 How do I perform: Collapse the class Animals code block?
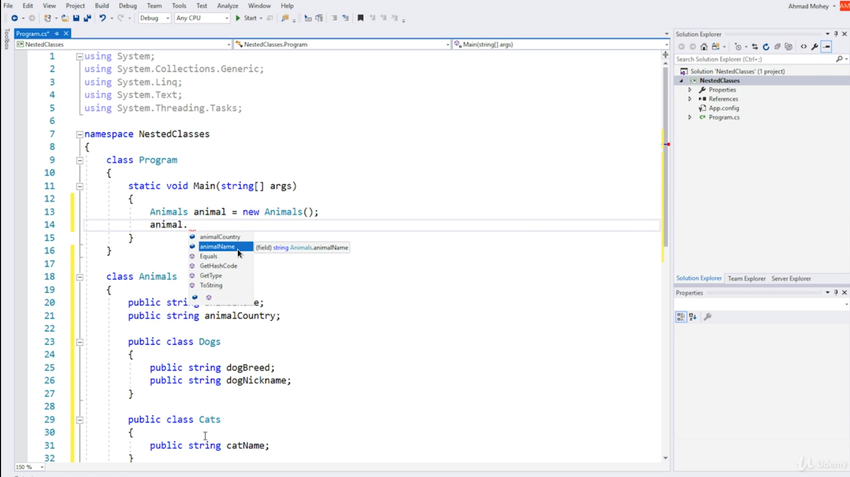click(80, 277)
